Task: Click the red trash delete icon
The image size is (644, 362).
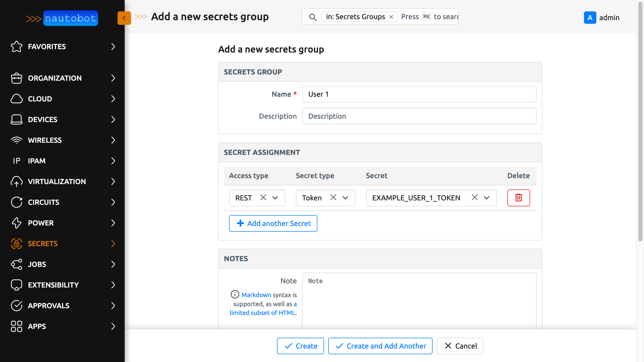Action: [x=518, y=198]
